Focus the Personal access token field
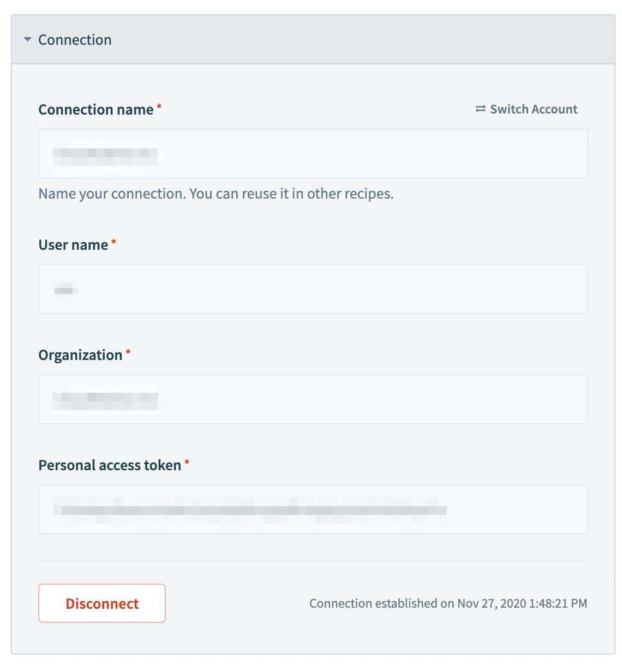Screen dimensions: 622x672 point(313,509)
